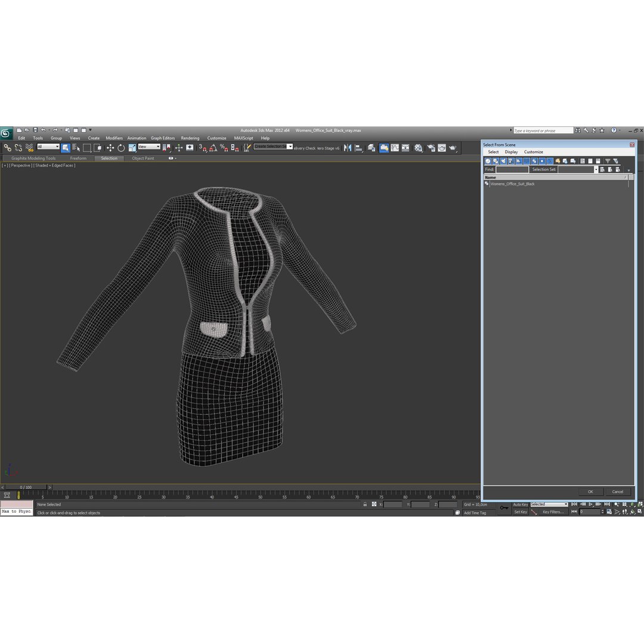
Task: Open the Selected key mode dropdown
Action: pyautogui.click(x=549, y=504)
